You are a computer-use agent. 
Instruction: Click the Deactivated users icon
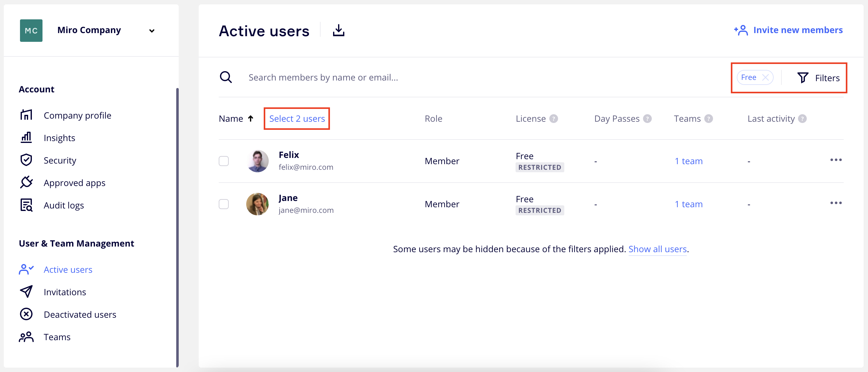coord(26,314)
